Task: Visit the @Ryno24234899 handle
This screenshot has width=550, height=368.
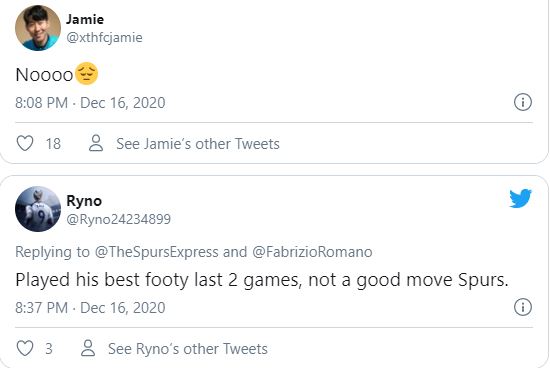Action: pos(119,219)
